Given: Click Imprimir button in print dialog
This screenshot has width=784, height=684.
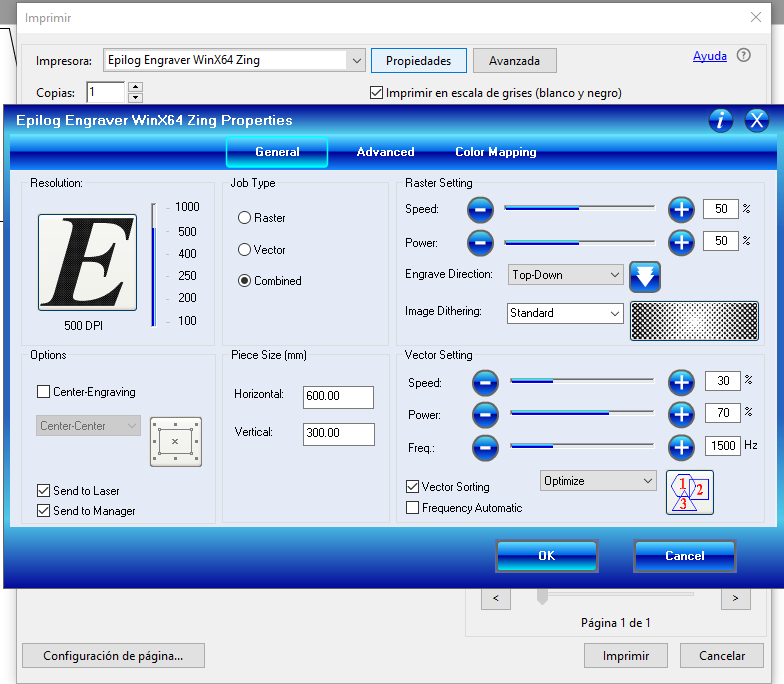Looking at the screenshot, I should coord(626,656).
